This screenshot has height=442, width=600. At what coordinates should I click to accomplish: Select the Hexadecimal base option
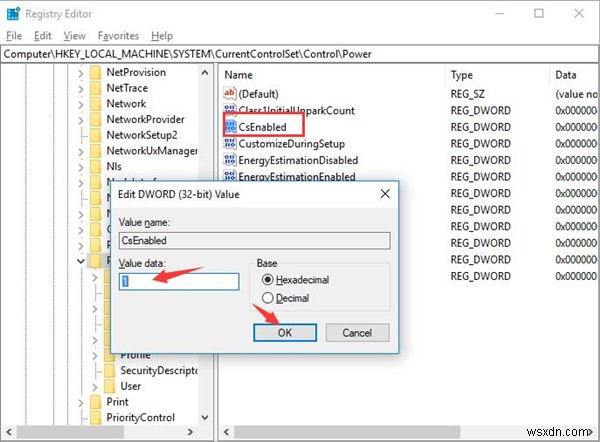point(267,280)
